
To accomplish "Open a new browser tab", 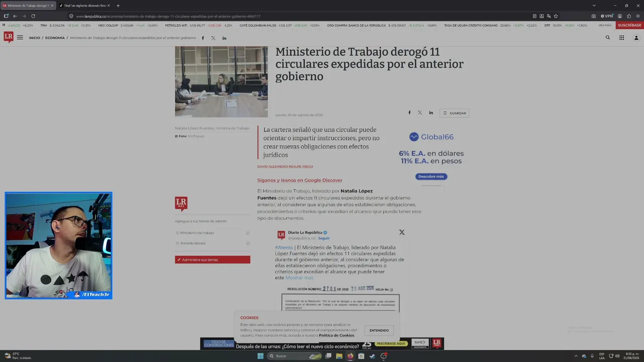I will (x=118, y=6).
